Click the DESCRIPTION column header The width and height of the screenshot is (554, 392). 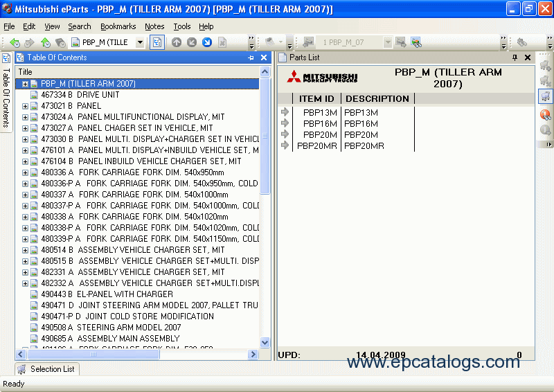377,98
